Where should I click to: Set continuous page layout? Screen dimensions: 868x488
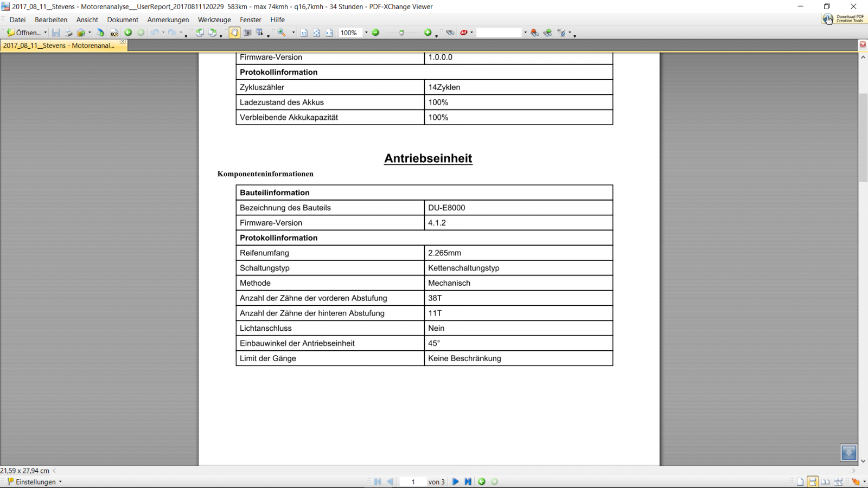(813, 481)
